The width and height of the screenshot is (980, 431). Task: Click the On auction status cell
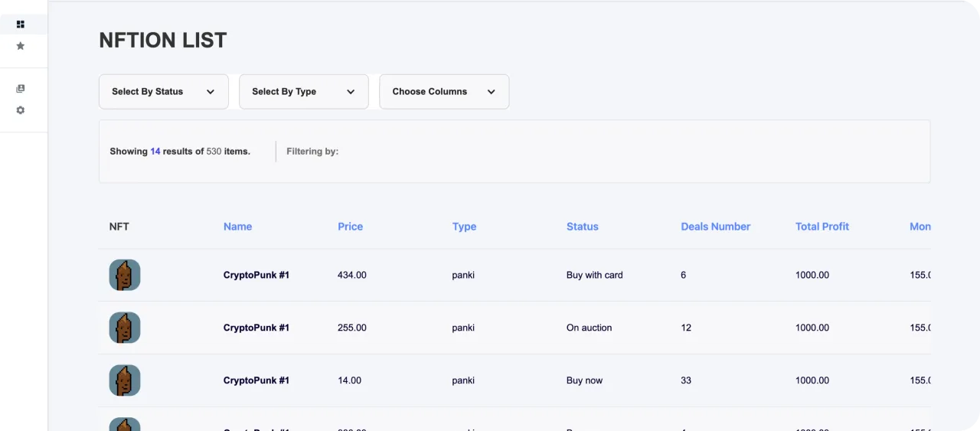[590, 328]
